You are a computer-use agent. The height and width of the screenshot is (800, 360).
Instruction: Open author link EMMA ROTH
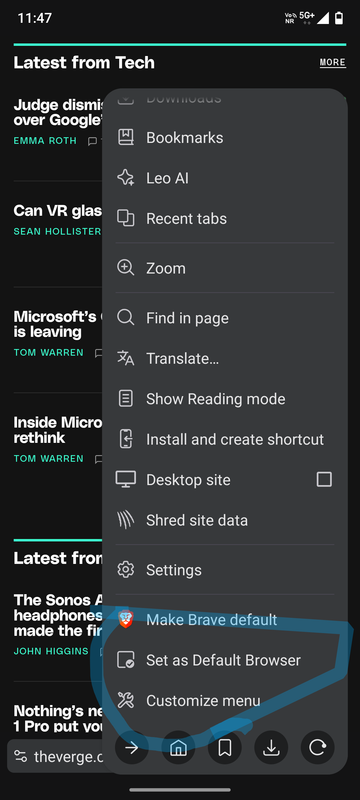[45, 141]
